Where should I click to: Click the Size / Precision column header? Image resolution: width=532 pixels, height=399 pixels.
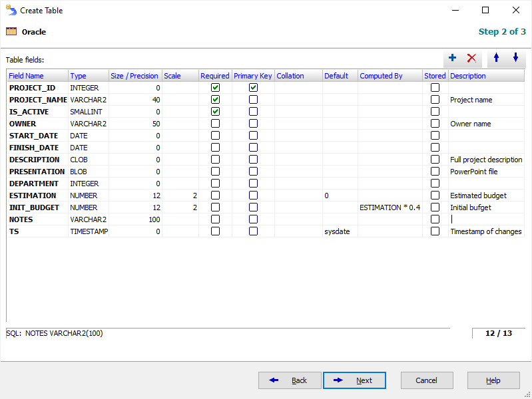(x=134, y=76)
